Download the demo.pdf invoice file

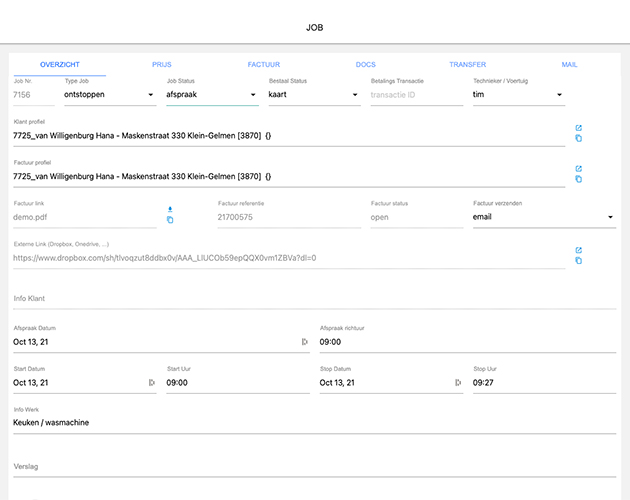click(x=170, y=209)
